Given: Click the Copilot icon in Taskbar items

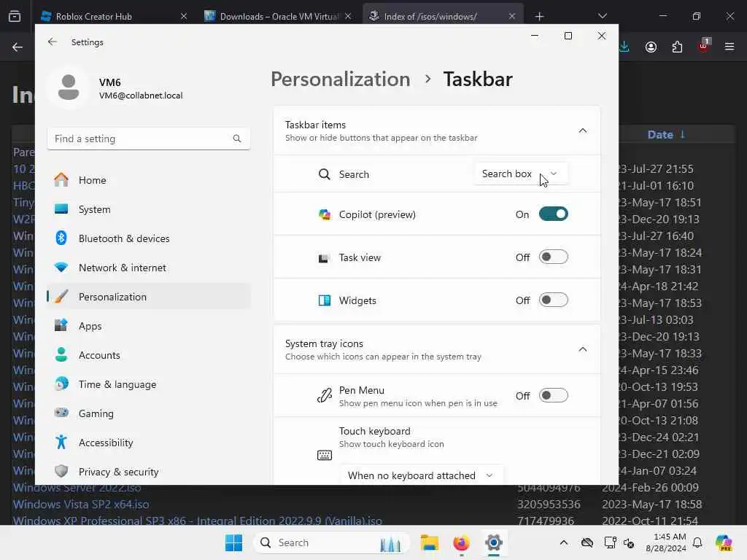Looking at the screenshot, I should coord(325,215).
